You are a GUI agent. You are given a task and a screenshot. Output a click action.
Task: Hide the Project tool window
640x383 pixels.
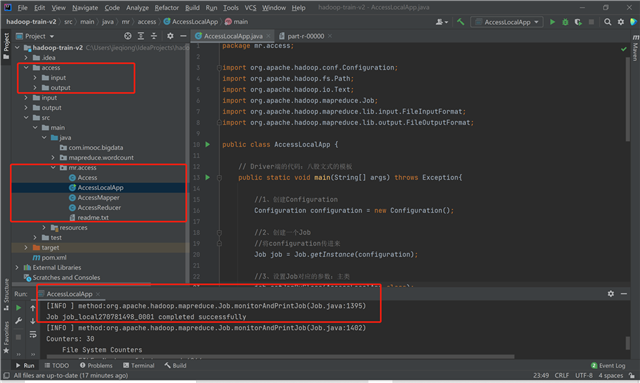[x=183, y=36]
